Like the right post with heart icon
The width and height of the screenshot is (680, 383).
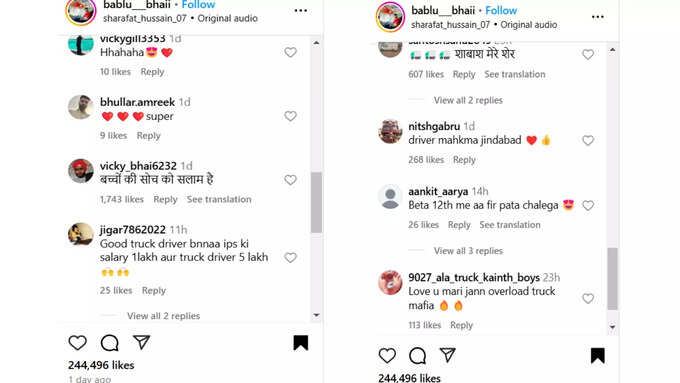tap(387, 356)
